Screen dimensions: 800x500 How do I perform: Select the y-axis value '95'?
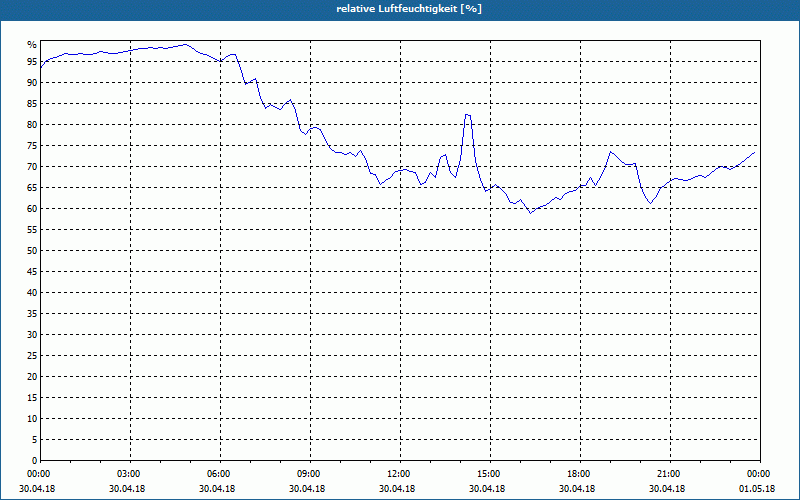click(x=32, y=62)
